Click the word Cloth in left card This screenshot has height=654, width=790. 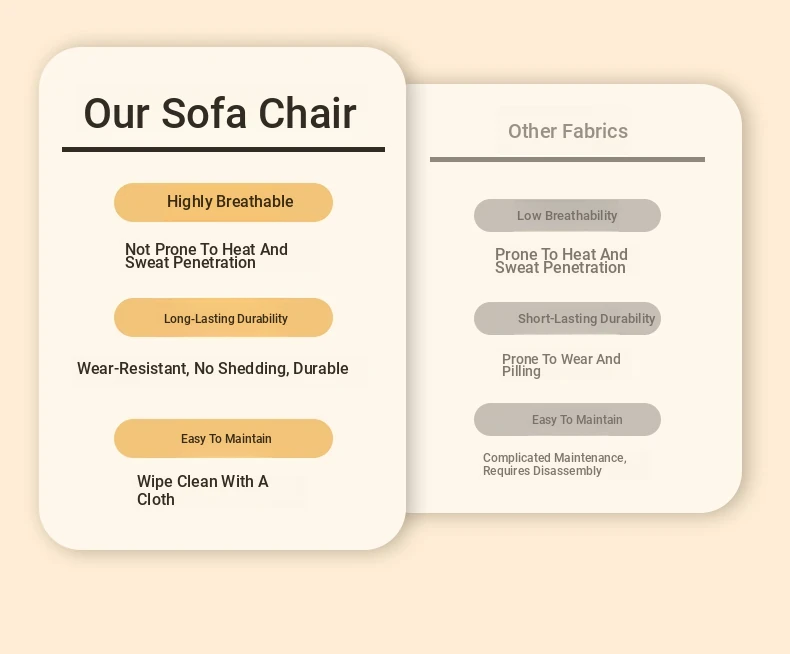156,499
